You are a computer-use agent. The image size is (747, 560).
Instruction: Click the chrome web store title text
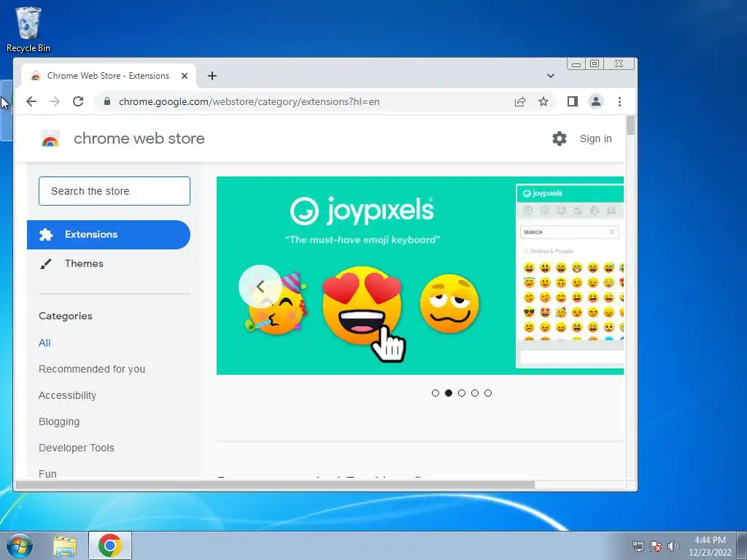coord(139,139)
